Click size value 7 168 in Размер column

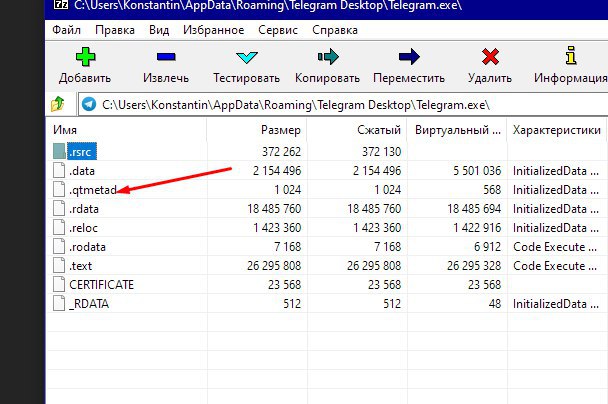tap(287, 247)
